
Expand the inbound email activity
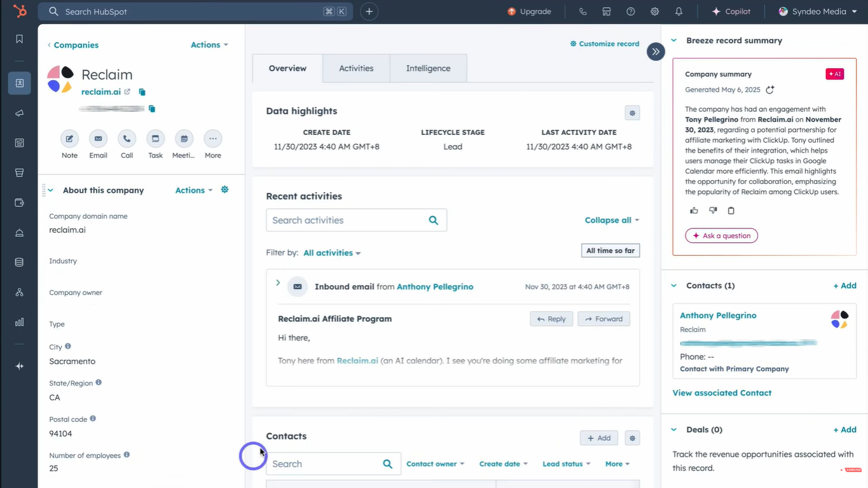pos(278,283)
